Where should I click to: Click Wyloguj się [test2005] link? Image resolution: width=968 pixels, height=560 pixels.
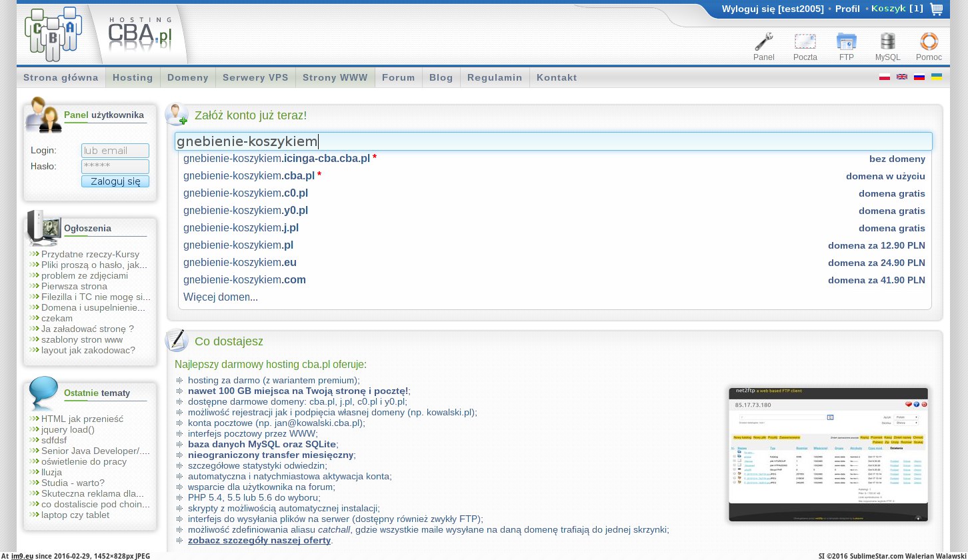coord(773,9)
